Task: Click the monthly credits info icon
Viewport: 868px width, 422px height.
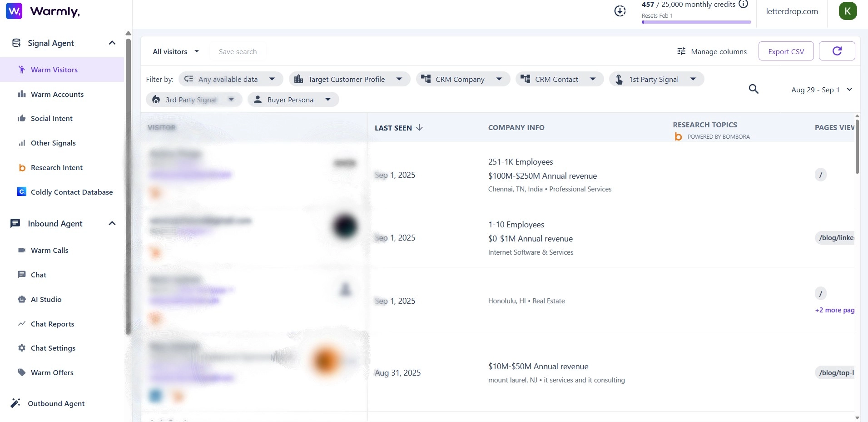Action: click(x=743, y=4)
